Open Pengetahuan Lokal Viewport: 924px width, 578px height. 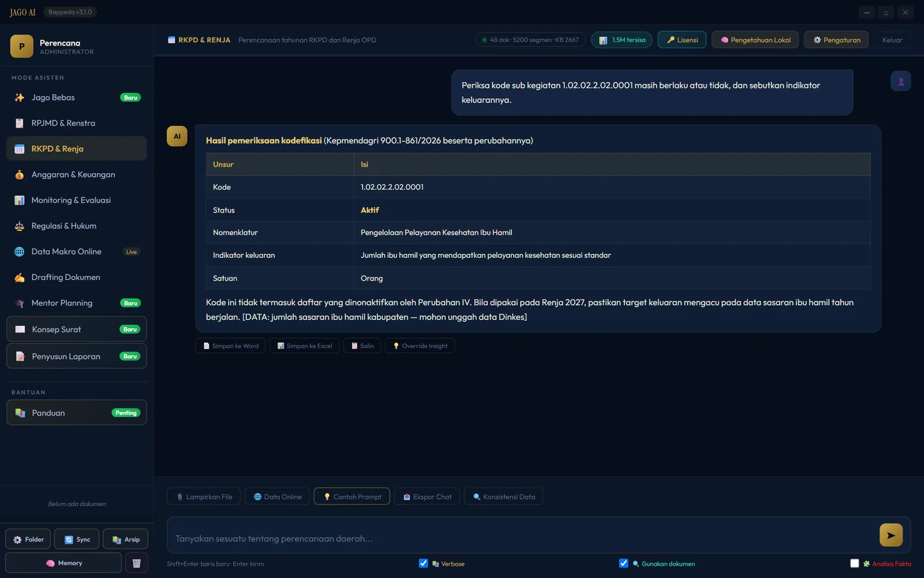(x=755, y=40)
